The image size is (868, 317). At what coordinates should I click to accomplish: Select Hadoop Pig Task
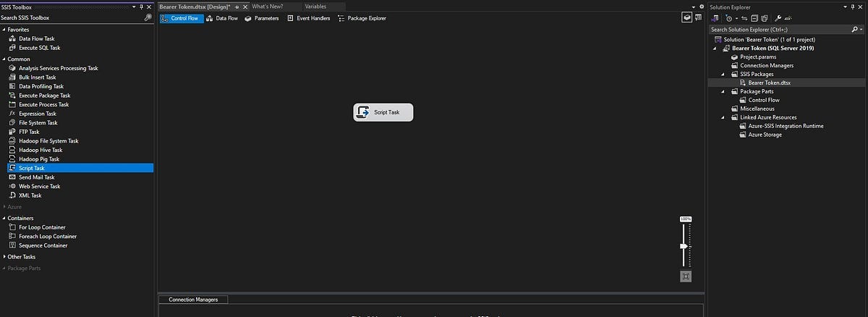[39, 159]
